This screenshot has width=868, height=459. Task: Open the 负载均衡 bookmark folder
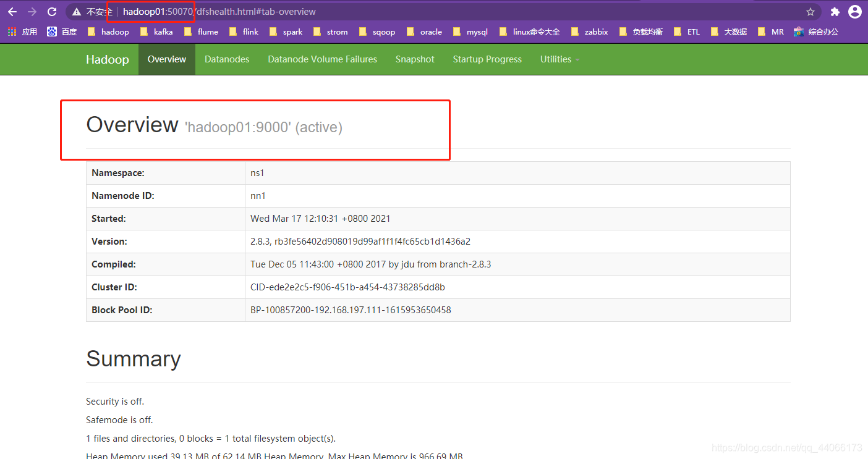click(x=641, y=32)
